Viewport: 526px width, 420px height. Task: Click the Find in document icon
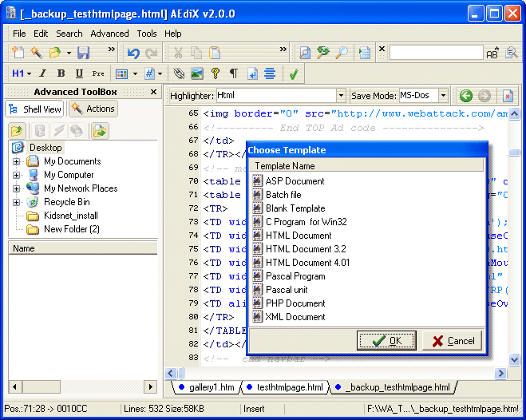point(305,53)
